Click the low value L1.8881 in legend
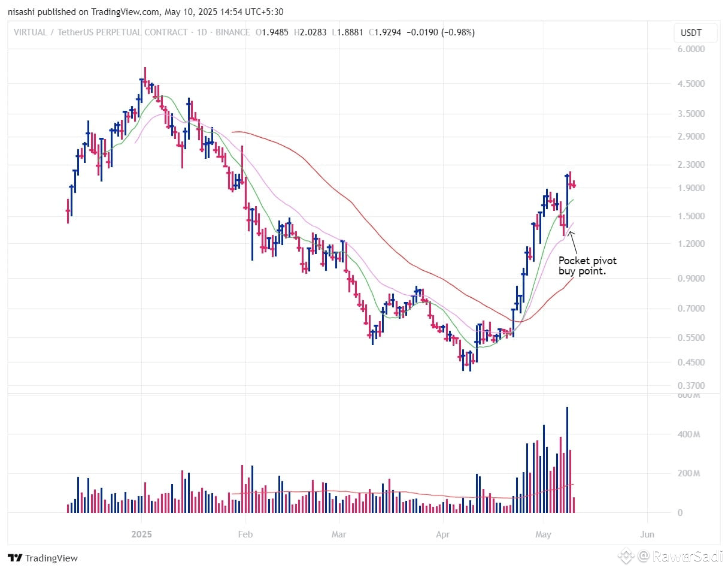This screenshot has width=728, height=571. pos(348,32)
